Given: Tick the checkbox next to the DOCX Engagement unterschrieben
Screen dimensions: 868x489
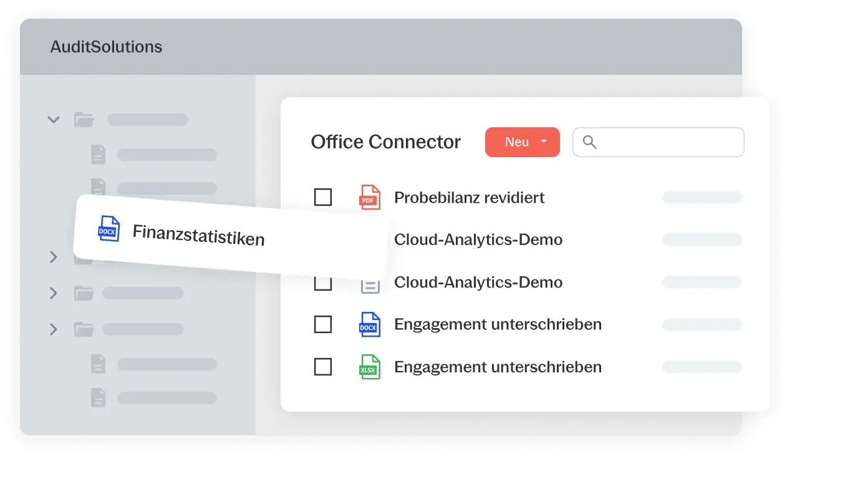Looking at the screenshot, I should click(x=322, y=325).
